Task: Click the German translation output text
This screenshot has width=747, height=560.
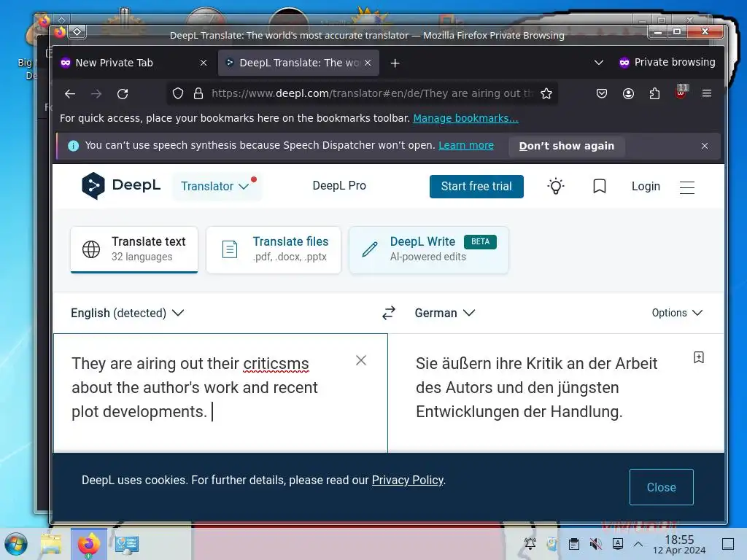Action: [x=536, y=388]
